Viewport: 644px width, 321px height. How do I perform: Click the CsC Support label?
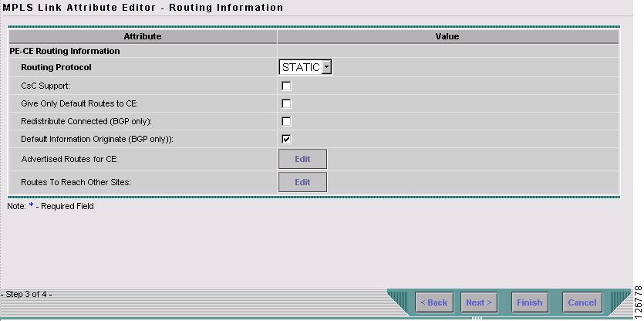(46, 86)
